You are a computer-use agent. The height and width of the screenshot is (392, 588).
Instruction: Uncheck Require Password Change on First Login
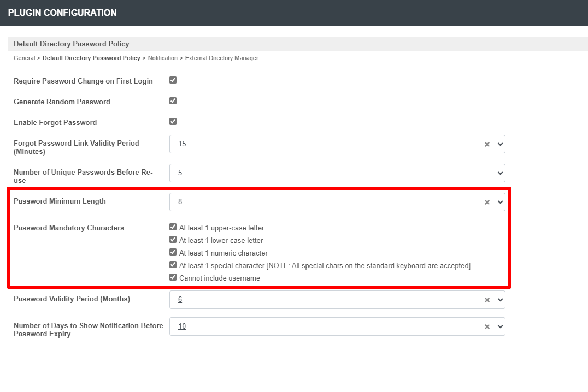173,80
